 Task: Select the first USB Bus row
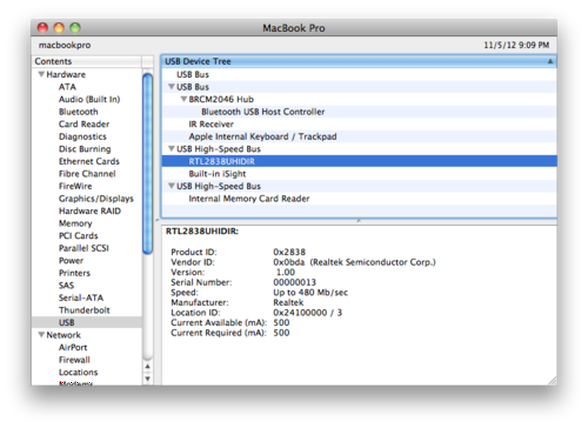click(359, 74)
